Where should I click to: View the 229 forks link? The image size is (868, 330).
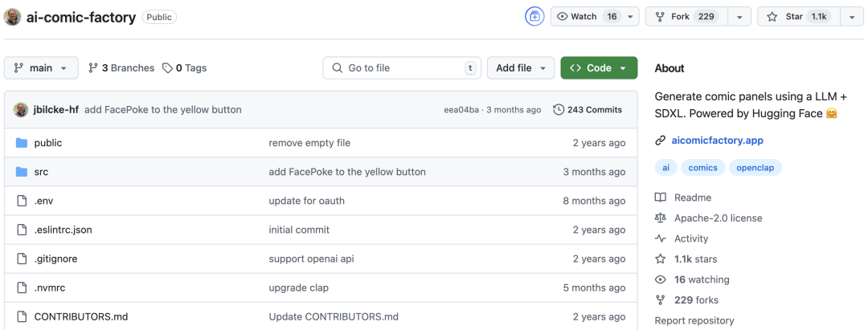pyautogui.click(x=686, y=299)
